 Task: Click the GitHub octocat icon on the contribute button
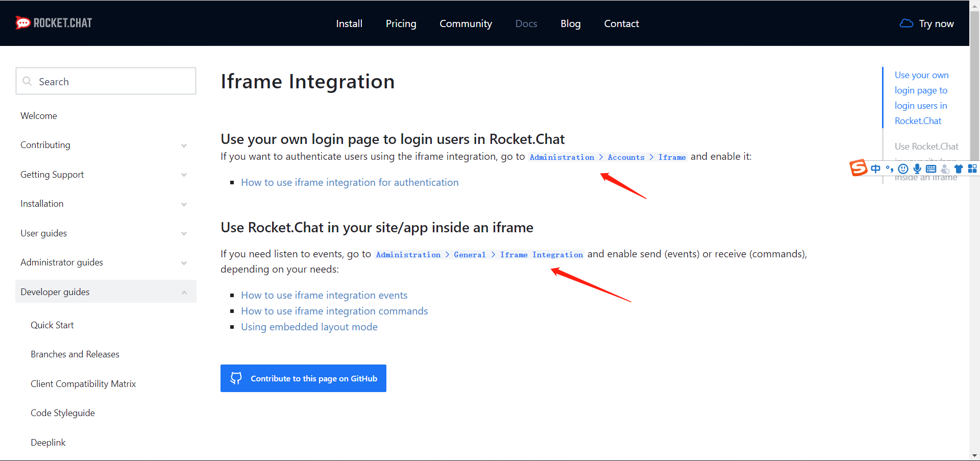tap(236, 378)
